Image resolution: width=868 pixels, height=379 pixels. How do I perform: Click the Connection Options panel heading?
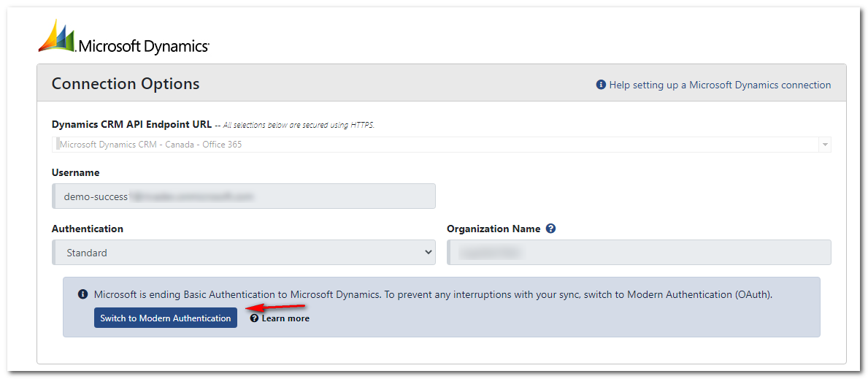click(126, 84)
